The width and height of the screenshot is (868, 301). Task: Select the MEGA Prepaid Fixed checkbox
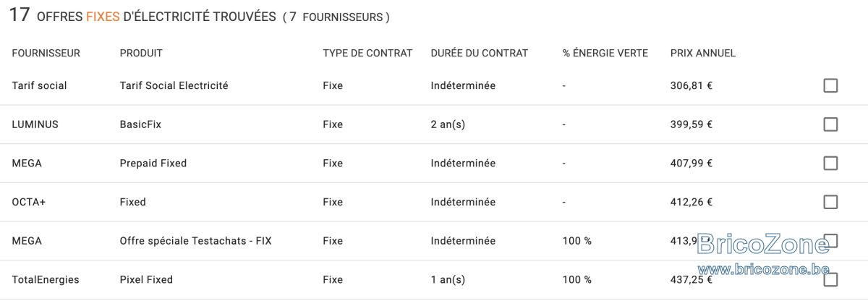coord(830,164)
